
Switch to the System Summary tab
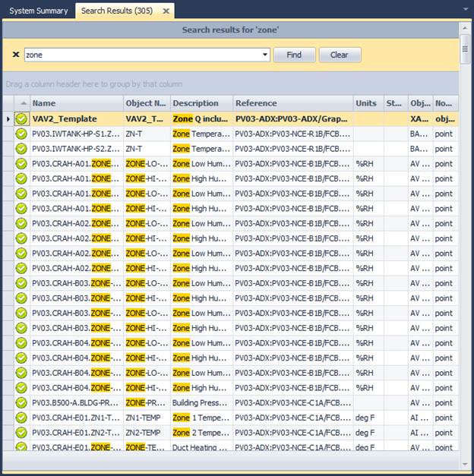pyautogui.click(x=38, y=11)
